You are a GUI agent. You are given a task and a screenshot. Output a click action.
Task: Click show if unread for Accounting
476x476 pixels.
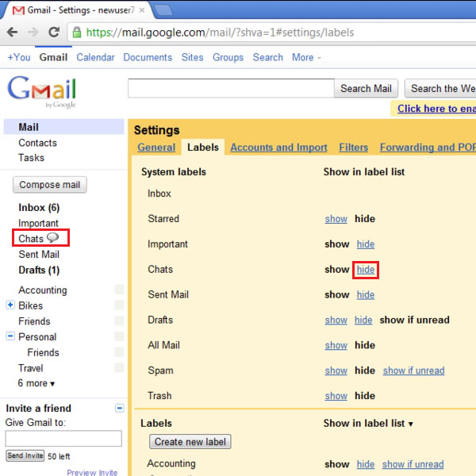(413, 464)
